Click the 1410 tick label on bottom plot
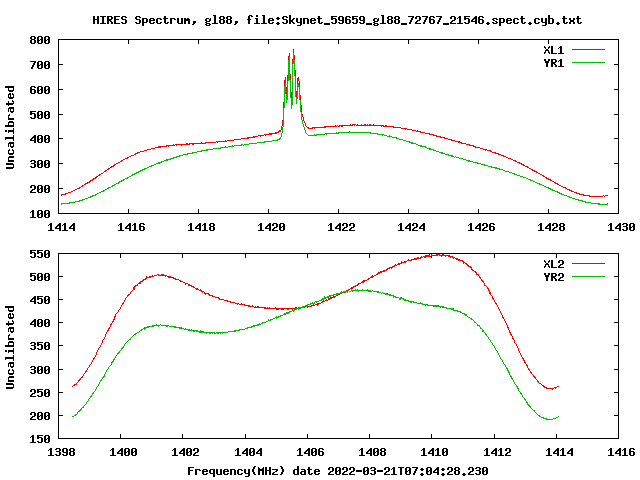Screen dimensions: 640x480 [x=435, y=452]
